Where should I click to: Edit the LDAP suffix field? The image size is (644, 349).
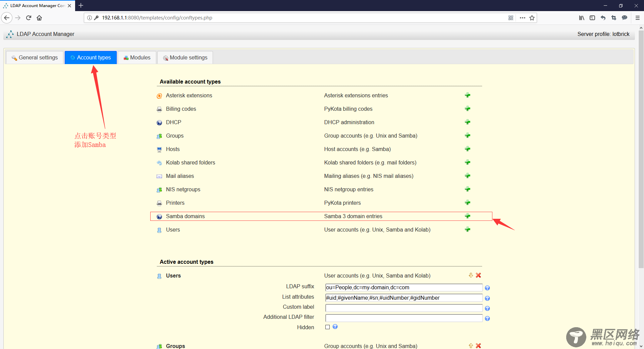coord(404,288)
